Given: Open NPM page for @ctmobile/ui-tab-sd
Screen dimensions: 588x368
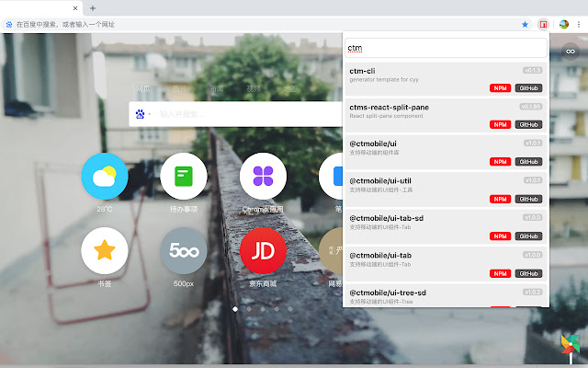Looking at the screenshot, I should pos(500,236).
